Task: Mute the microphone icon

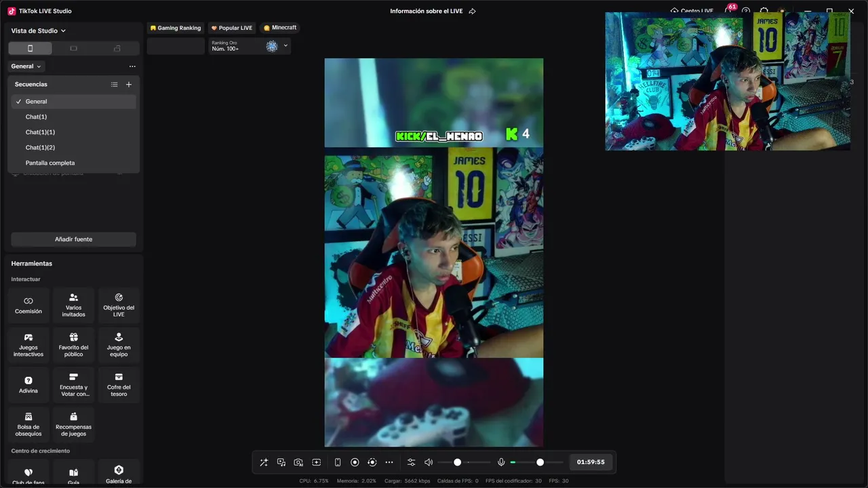Action: (x=501, y=462)
